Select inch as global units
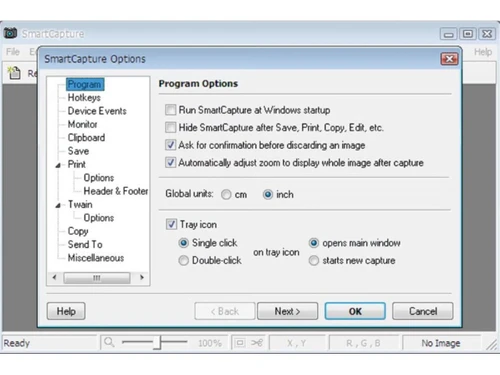Image resolution: width=500 pixels, height=375 pixels. click(268, 194)
